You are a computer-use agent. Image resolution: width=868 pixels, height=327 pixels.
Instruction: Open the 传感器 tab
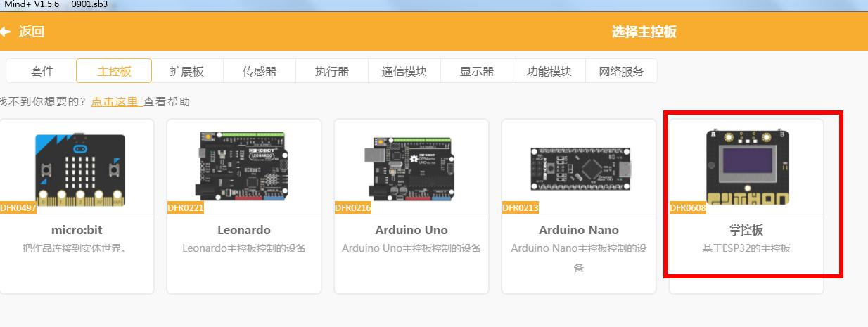point(260,71)
